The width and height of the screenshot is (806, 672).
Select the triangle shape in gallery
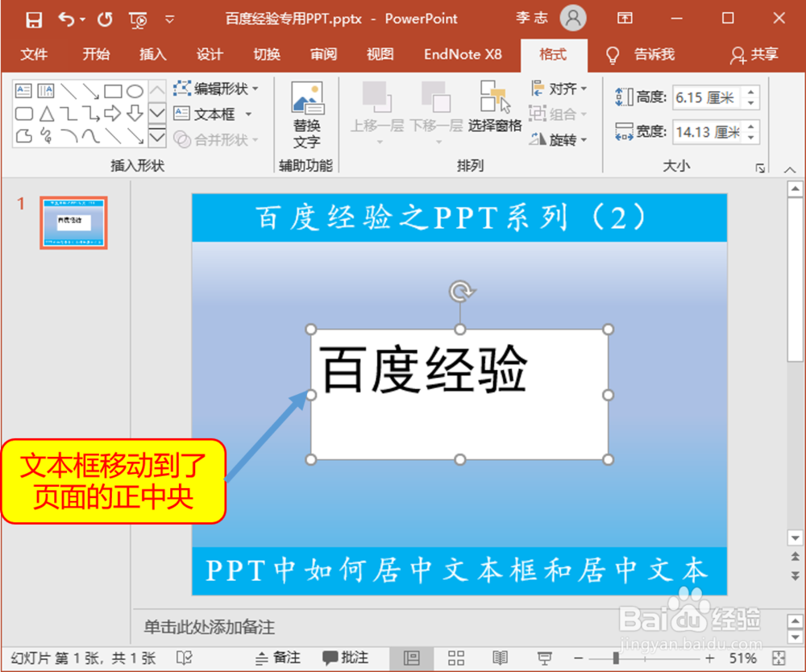(x=47, y=114)
